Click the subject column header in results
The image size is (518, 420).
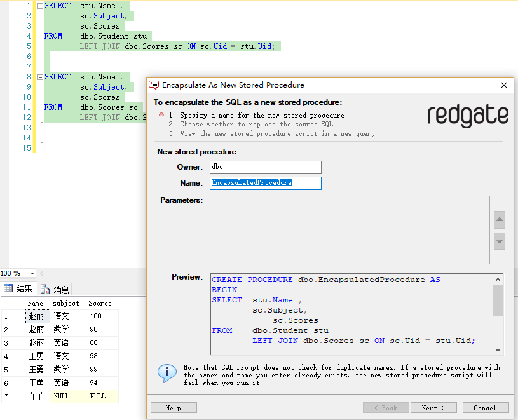(68, 303)
